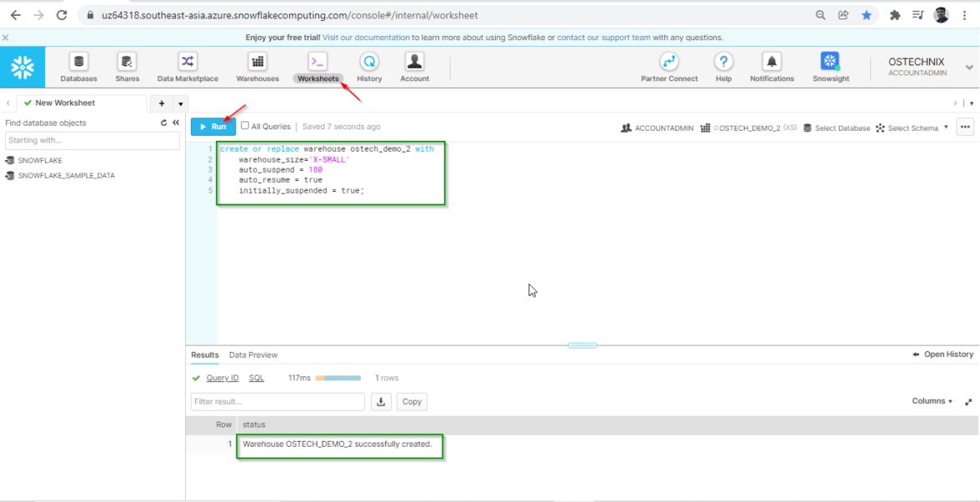
Task: Open the Warehouses view
Action: point(257,67)
